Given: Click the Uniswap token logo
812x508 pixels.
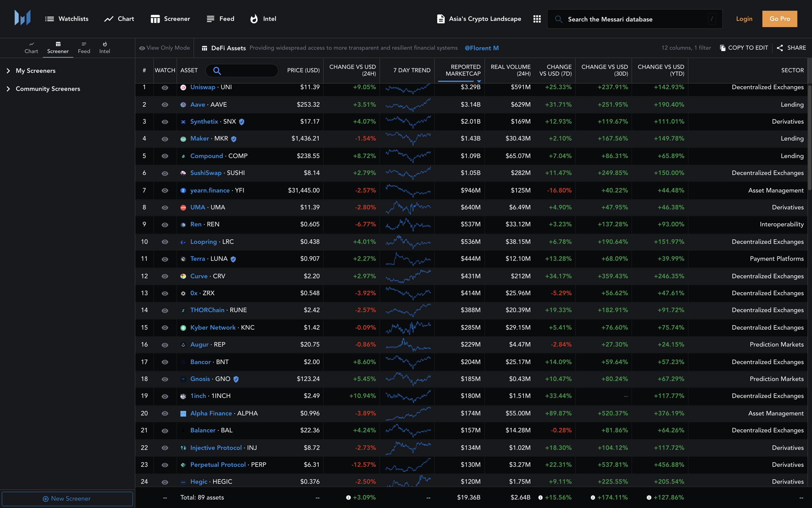Looking at the screenshot, I should [183, 87].
